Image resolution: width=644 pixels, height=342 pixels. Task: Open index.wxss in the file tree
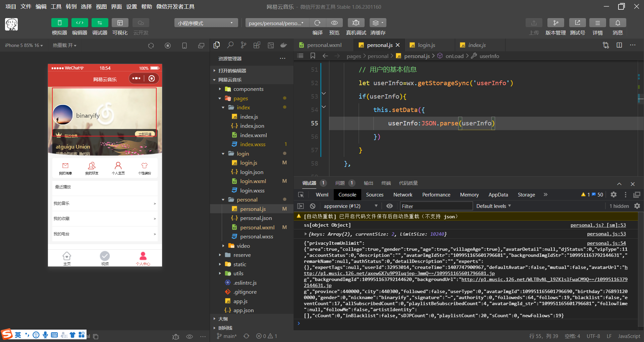pyautogui.click(x=253, y=144)
